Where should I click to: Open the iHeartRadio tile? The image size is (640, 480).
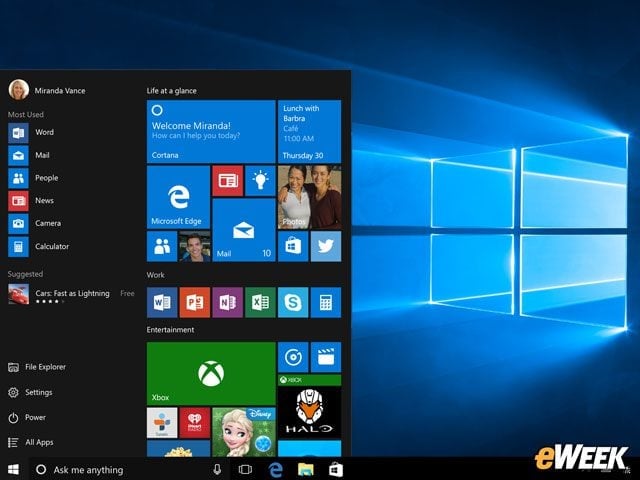[195, 423]
